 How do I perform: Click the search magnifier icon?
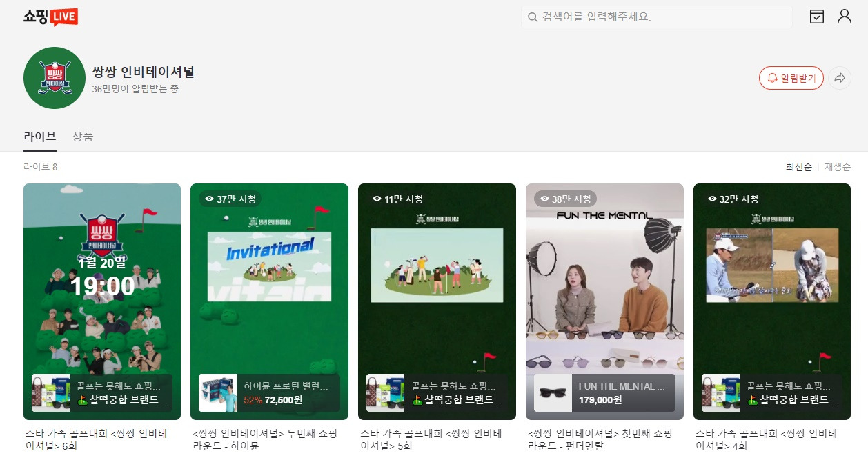tap(531, 16)
